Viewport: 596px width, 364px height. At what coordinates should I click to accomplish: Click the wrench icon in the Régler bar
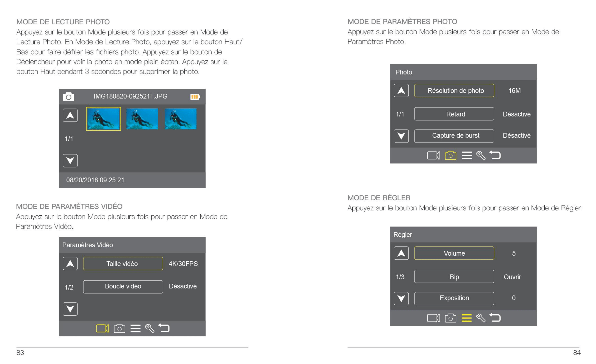[481, 318]
